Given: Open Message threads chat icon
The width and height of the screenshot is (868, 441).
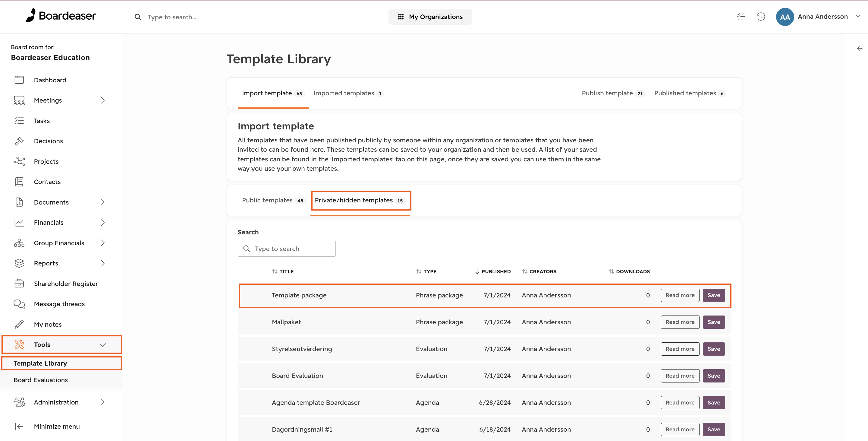Looking at the screenshot, I should (x=19, y=304).
